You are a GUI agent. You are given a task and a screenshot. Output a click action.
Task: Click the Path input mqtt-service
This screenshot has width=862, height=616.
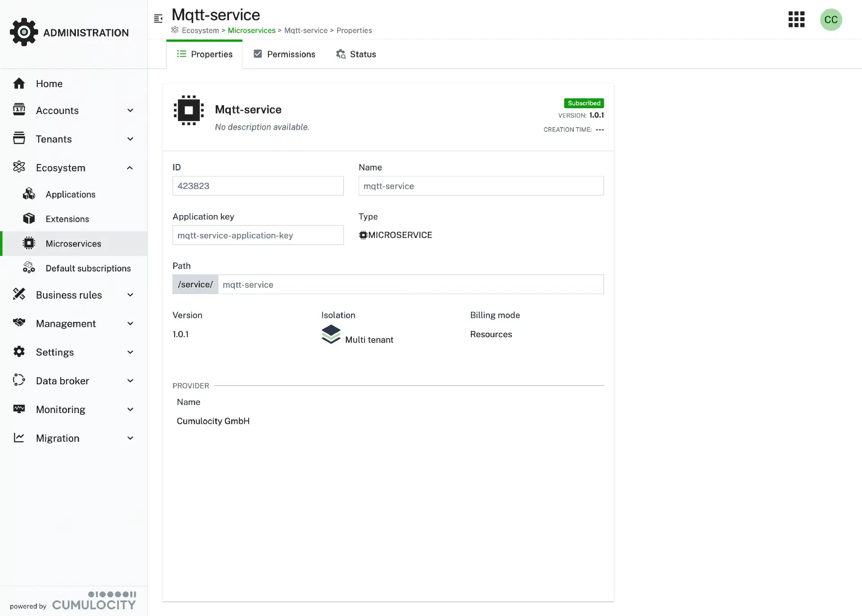click(x=411, y=285)
